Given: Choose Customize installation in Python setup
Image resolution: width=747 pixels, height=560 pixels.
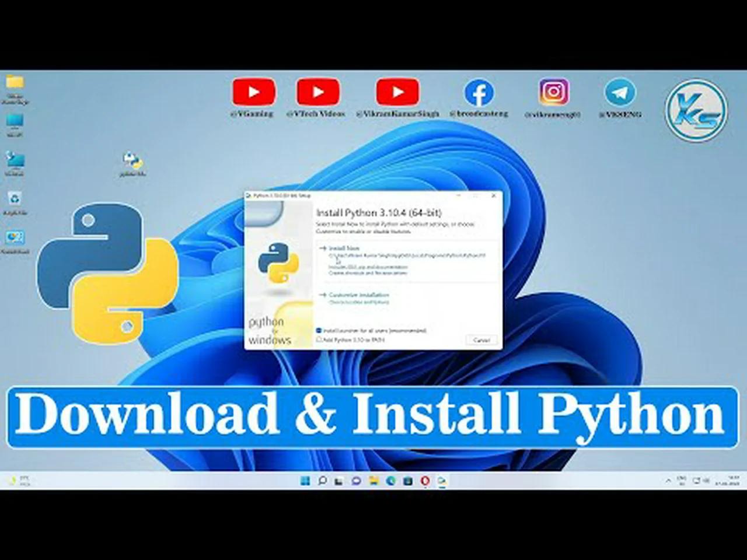Looking at the screenshot, I should pos(358,295).
